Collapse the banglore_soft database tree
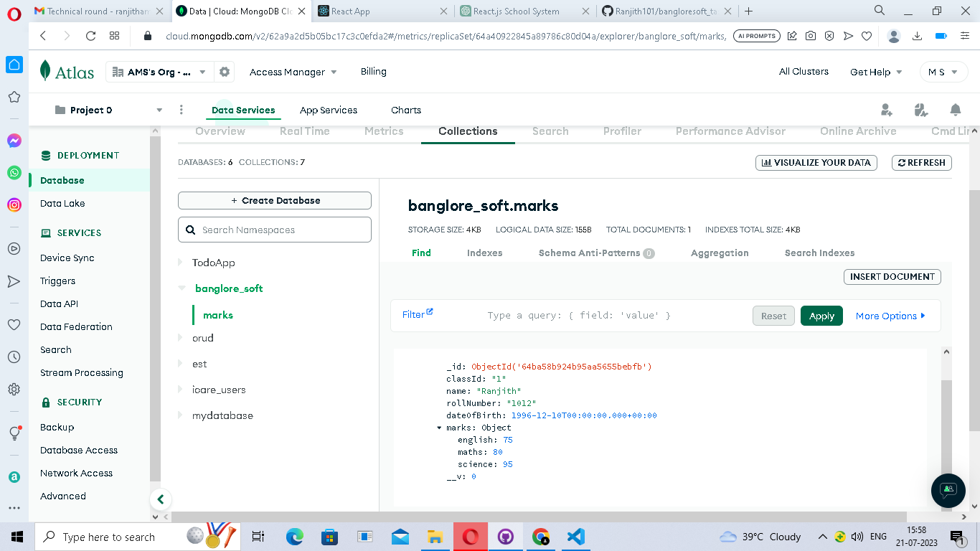This screenshot has height=551, width=980. 182,288
